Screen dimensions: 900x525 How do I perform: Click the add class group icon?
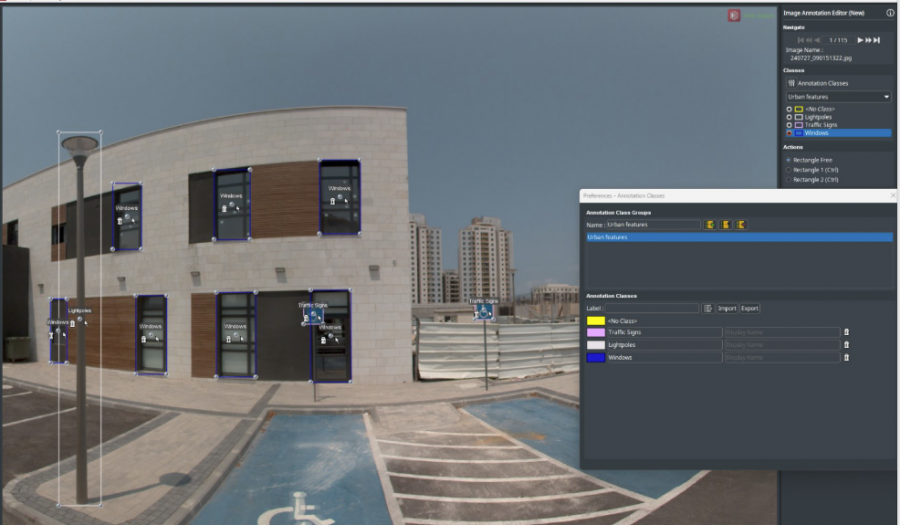coord(710,225)
